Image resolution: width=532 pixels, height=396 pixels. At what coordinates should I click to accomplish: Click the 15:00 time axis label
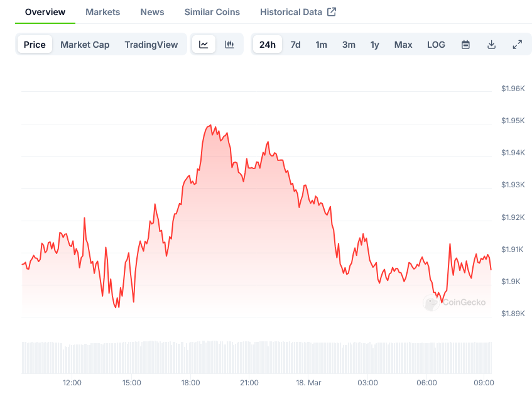[x=132, y=383]
